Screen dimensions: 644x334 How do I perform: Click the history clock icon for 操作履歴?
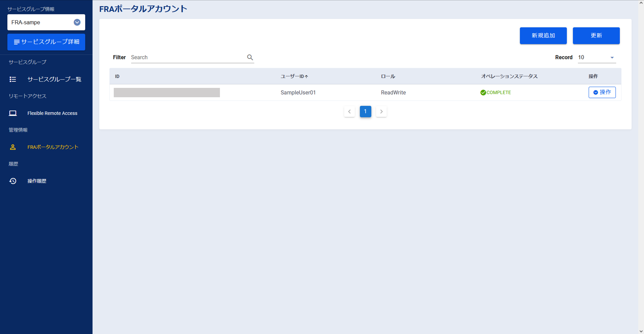(x=13, y=181)
